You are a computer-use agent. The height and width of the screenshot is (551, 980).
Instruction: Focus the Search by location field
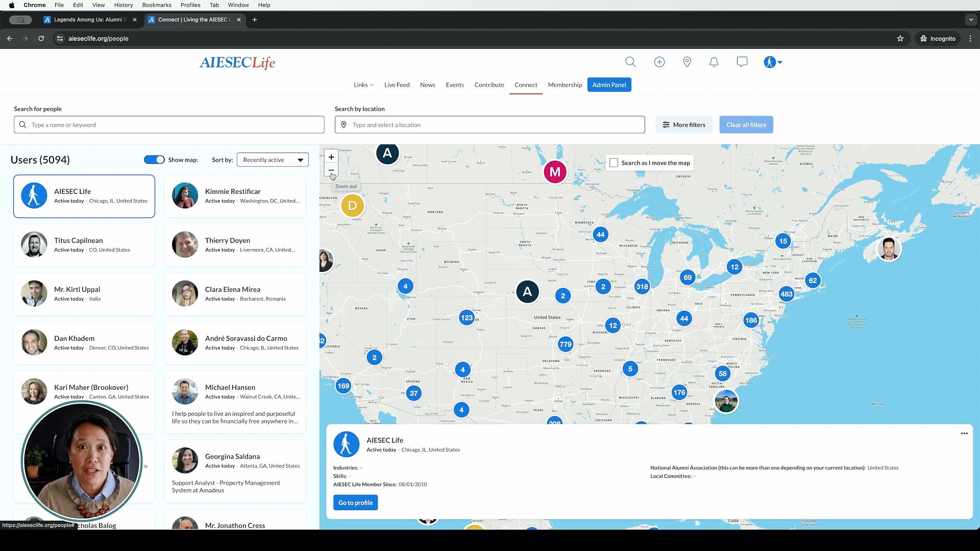(490, 124)
